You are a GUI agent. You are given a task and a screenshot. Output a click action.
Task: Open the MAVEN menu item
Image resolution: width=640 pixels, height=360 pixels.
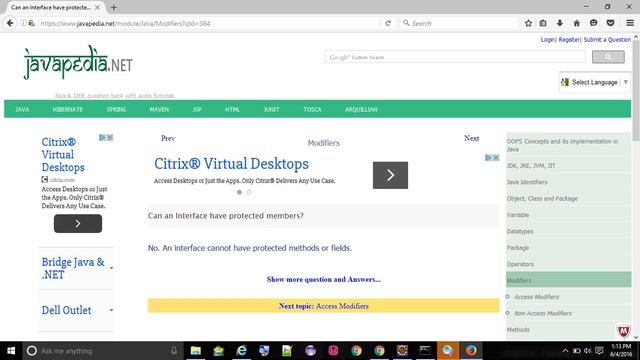[x=159, y=109]
